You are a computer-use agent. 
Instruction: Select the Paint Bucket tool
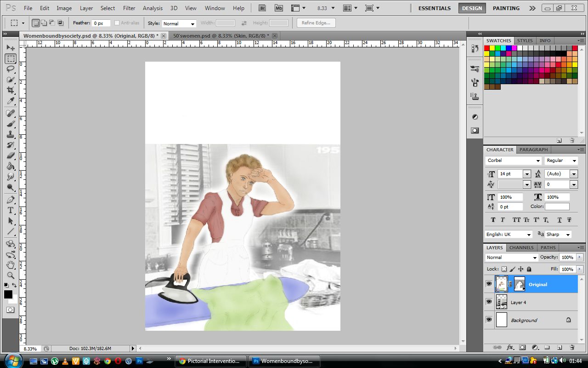coord(11,166)
